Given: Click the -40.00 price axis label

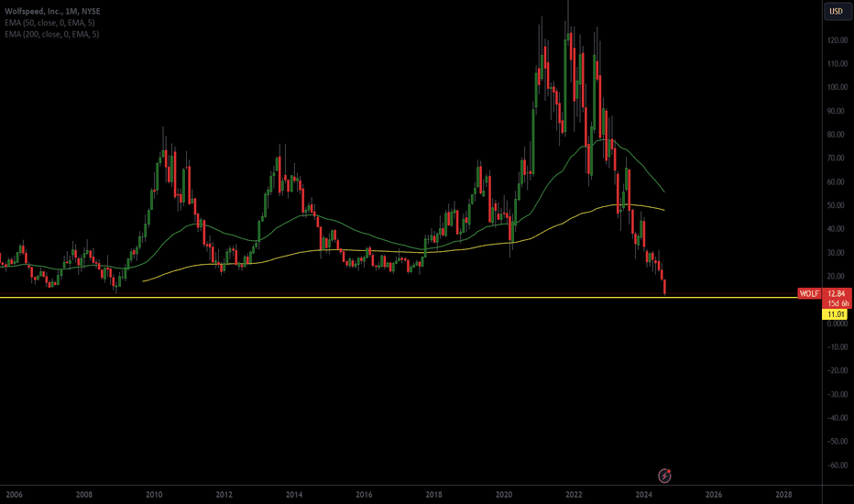Looking at the screenshot, I should coord(838,418).
